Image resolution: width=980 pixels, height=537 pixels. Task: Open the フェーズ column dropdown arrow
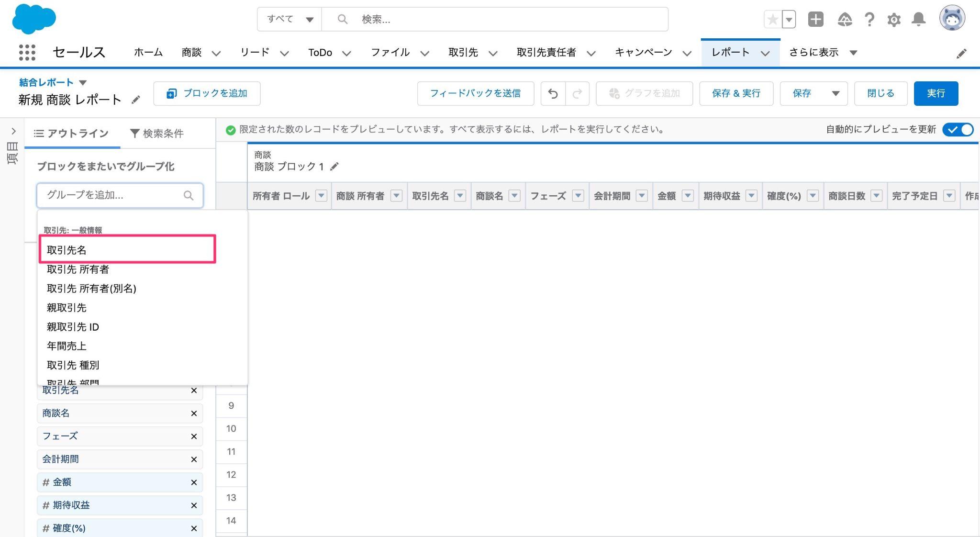point(578,196)
